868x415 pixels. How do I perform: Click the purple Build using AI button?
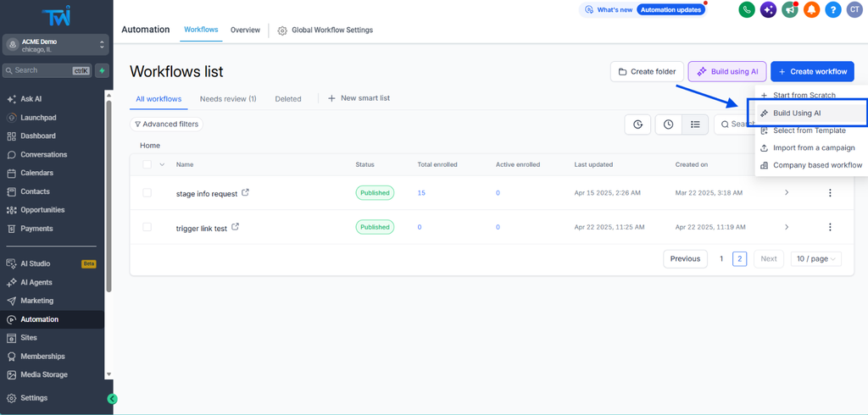[x=727, y=71]
